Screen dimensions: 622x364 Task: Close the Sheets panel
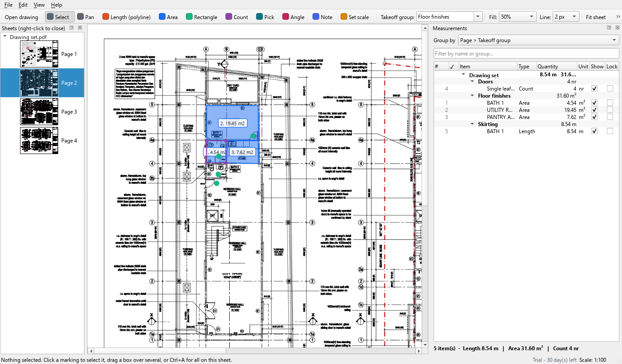pyautogui.click(x=80, y=28)
